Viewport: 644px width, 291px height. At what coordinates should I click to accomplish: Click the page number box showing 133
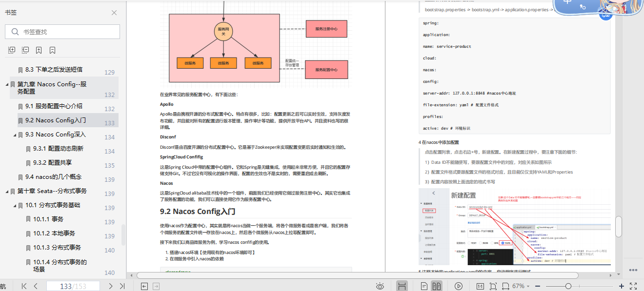point(73,286)
